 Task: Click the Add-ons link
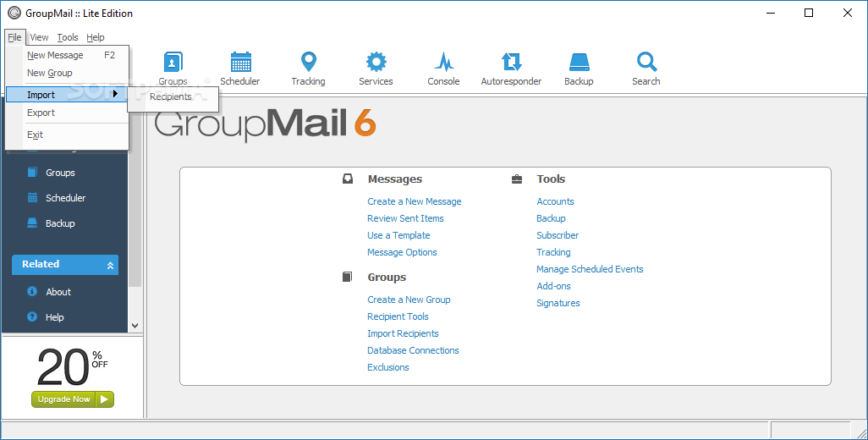[553, 286]
